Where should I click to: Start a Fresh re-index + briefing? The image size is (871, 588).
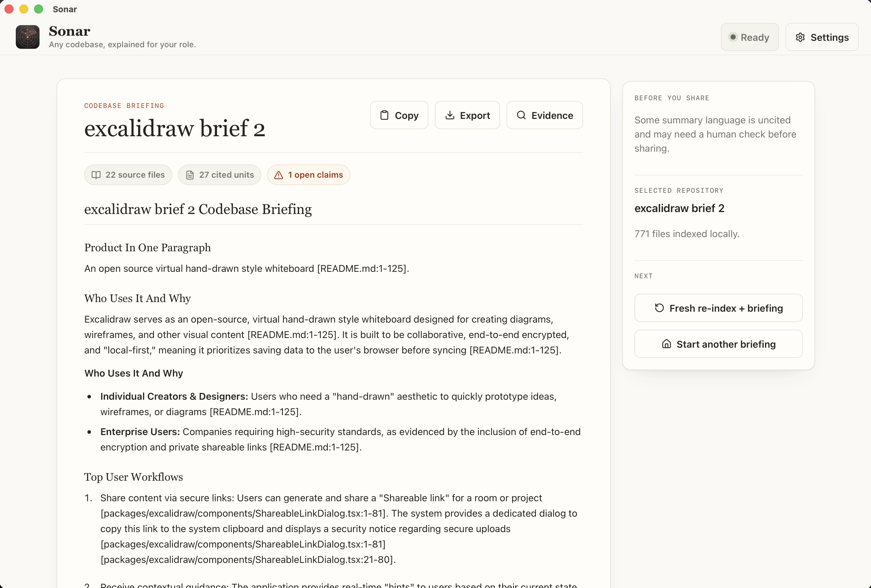pyautogui.click(x=718, y=308)
